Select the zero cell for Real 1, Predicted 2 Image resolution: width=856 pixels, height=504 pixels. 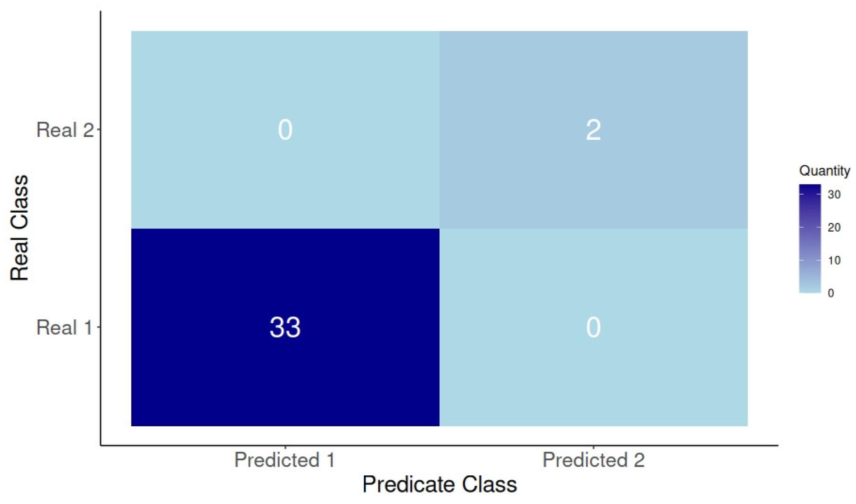(593, 327)
